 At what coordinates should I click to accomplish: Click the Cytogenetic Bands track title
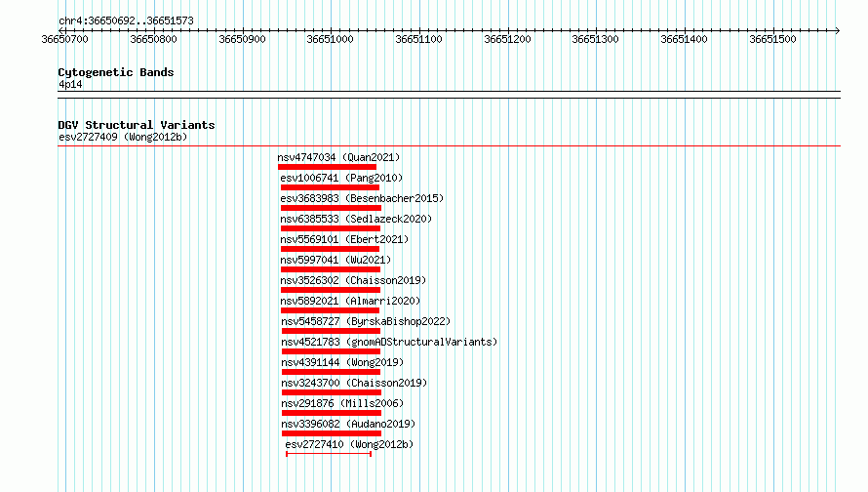(116, 72)
